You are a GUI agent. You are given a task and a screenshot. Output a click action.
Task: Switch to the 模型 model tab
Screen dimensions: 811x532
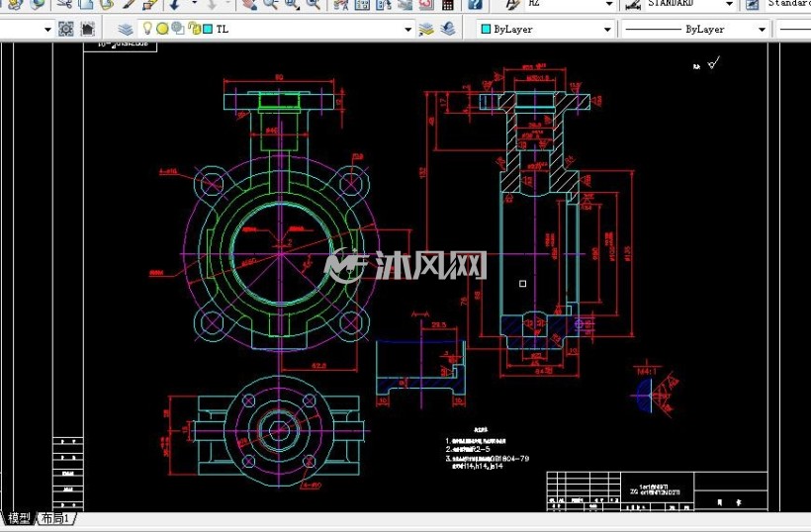19,517
